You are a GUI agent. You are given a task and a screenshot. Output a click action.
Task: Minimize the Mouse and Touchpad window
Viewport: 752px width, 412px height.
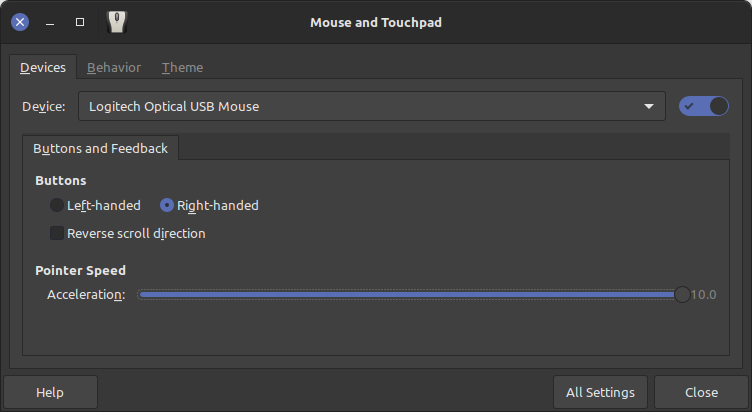(x=50, y=22)
